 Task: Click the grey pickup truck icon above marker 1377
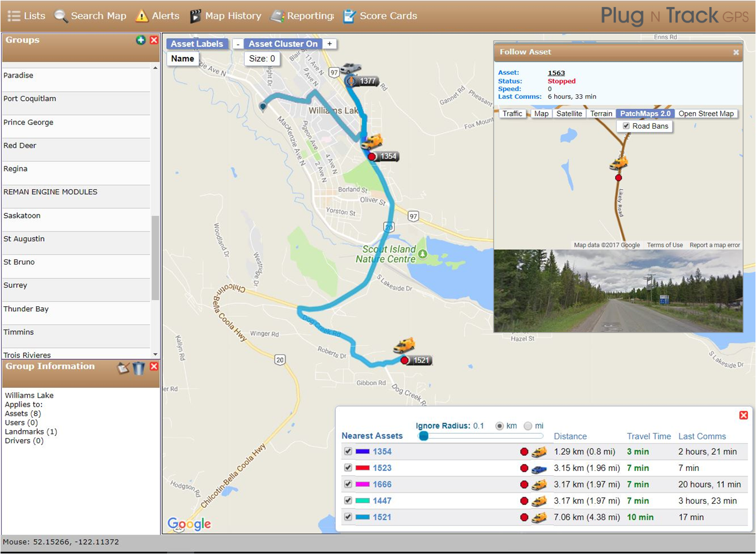pyautogui.click(x=350, y=68)
